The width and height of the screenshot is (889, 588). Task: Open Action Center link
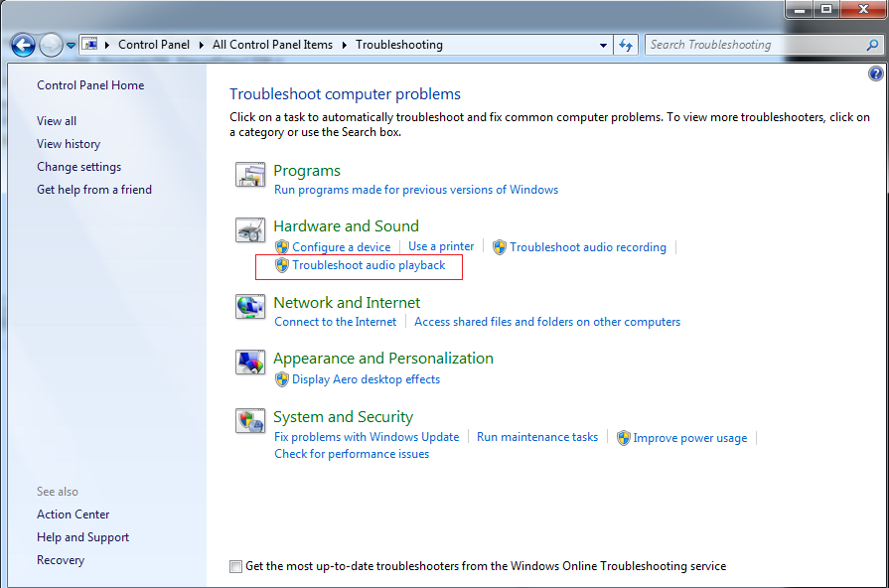74,514
